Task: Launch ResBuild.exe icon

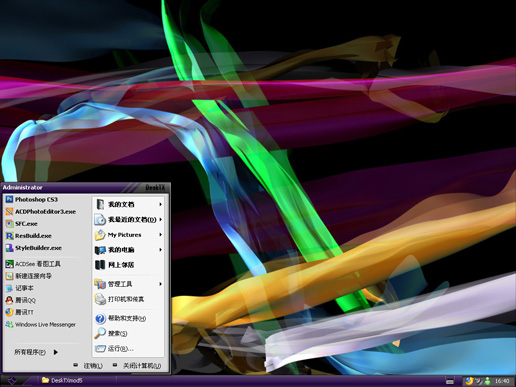Action: 9,236
